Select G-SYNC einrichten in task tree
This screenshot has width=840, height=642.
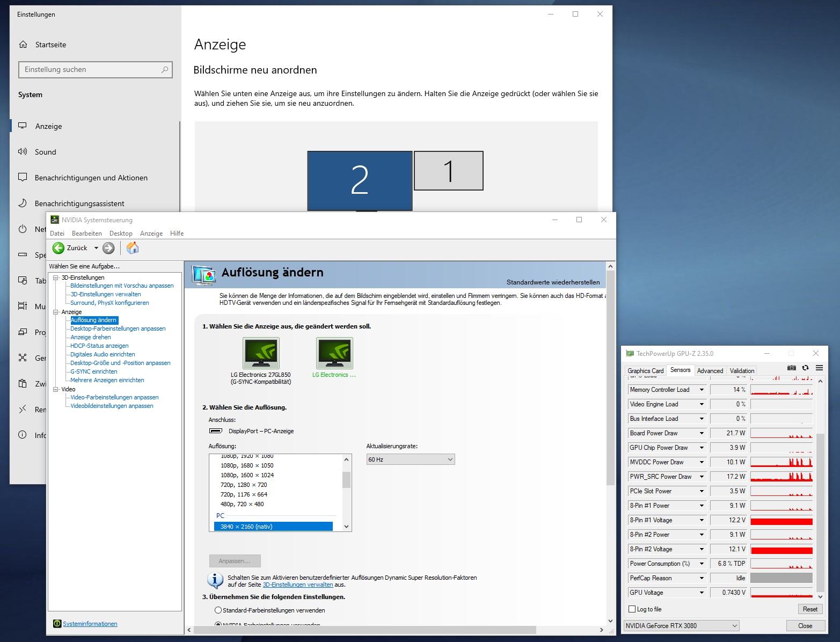point(94,371)
